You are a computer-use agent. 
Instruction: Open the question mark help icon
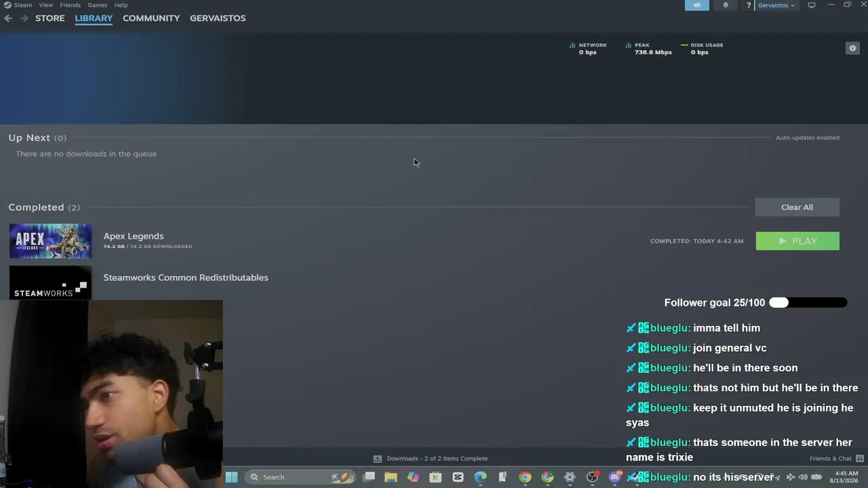(x=749, y=5)
